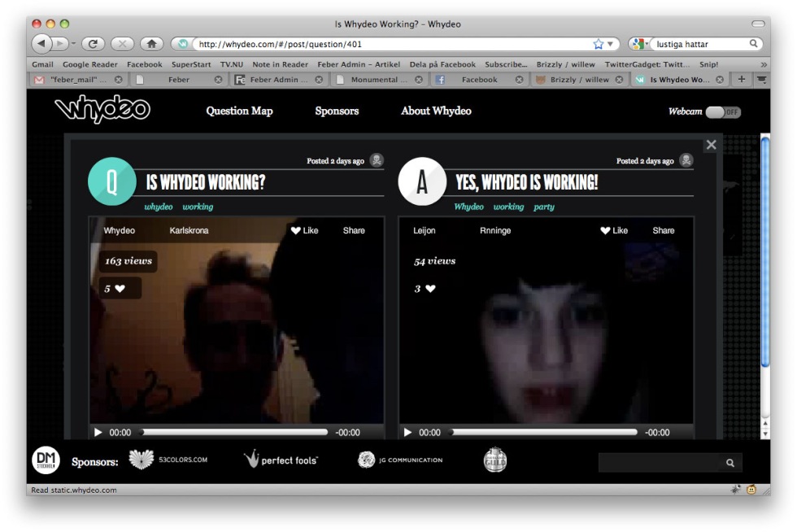This screenshot has width=797, height=532.
Task: Click the search magnifier icon in footer
Action: pyautogui.click(x=729, y=463)
